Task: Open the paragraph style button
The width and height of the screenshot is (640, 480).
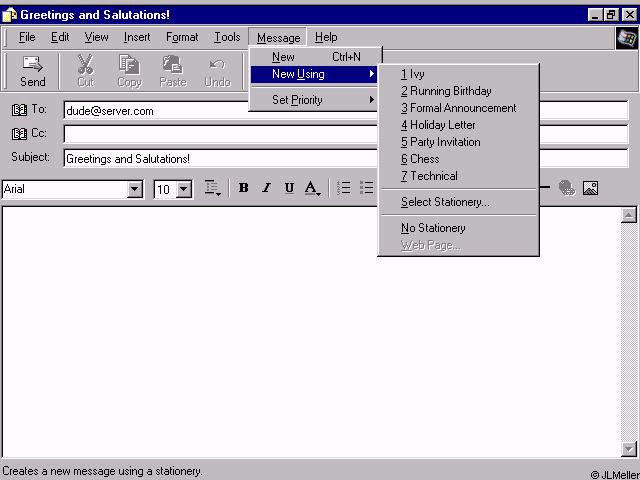Action: point(213,188)
